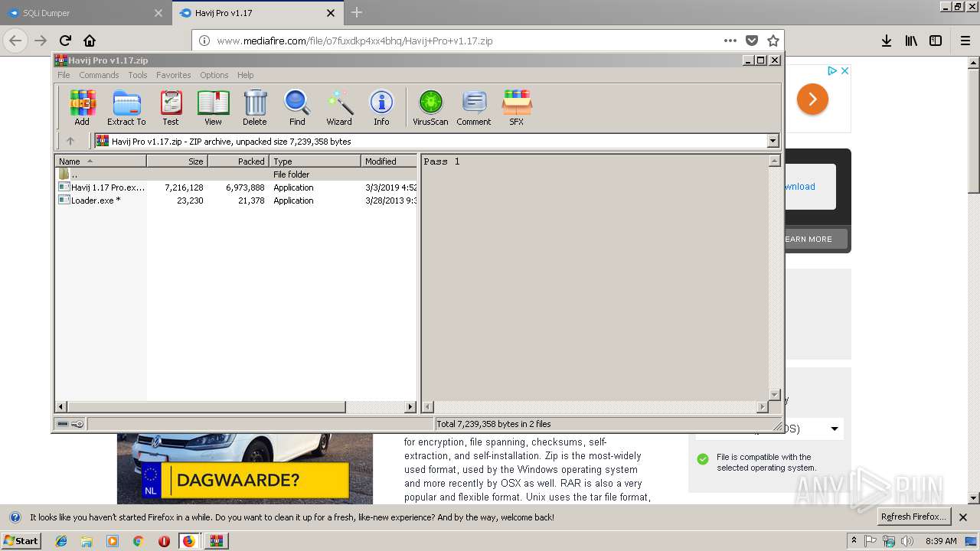Click the volume speaker tray icon
The height and width of the screenshot is (551, 980).
click(907, 541)
